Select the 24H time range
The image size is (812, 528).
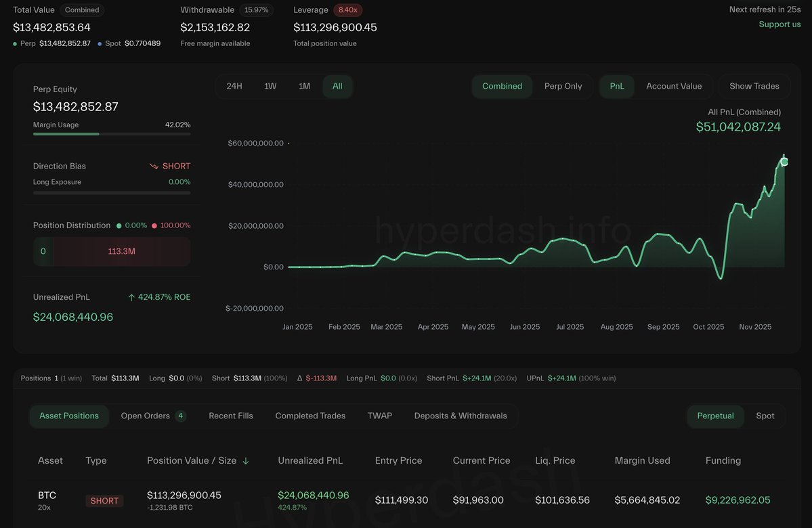tap(234, 87)
